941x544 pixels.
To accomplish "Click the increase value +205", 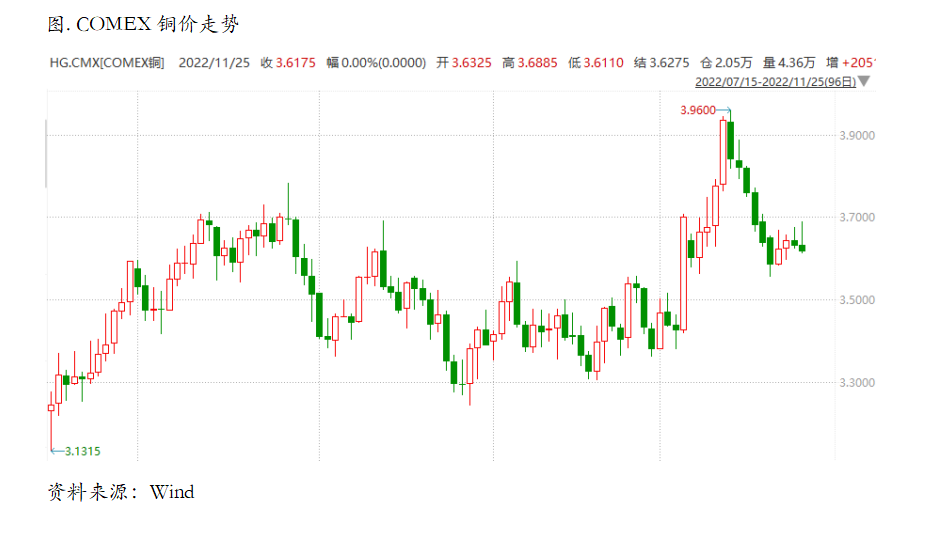I will [859, 62].
